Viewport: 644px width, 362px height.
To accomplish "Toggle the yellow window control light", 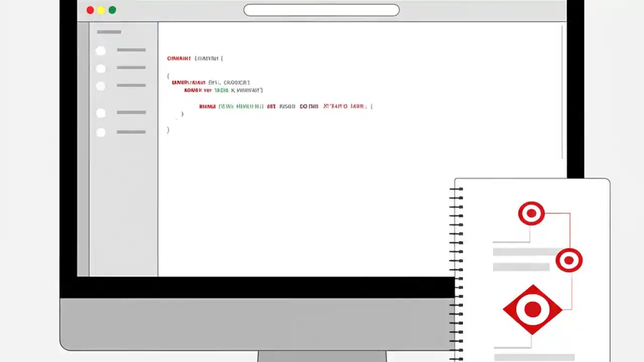I will [101, 10].
